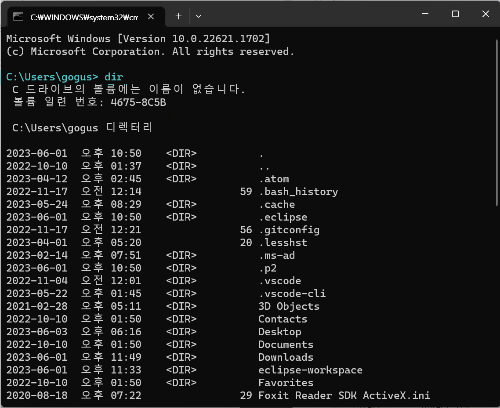Close the terminal window
The width and height of the screenshot is (500, 408).
coord(485,14)
